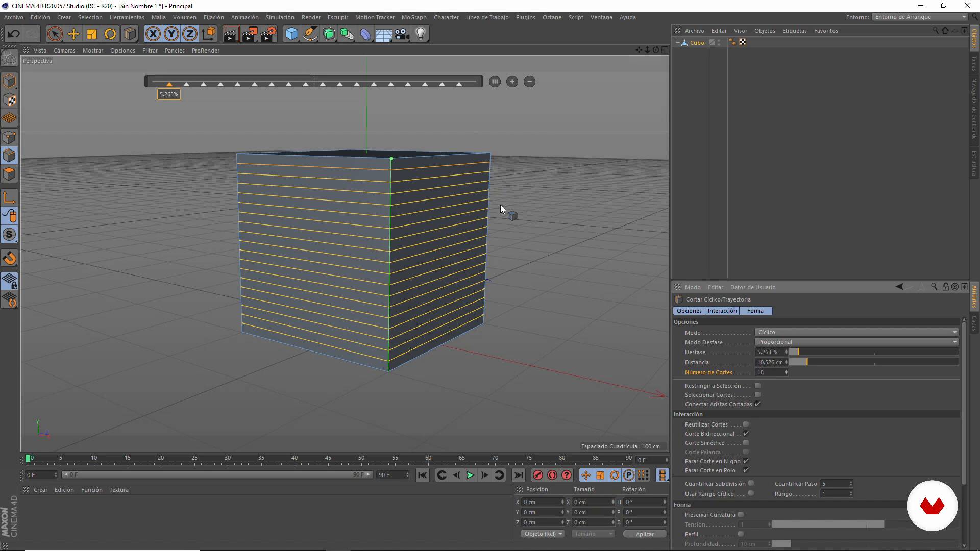Click the Position X input field

pyautogui.click(x=541, y=502)
